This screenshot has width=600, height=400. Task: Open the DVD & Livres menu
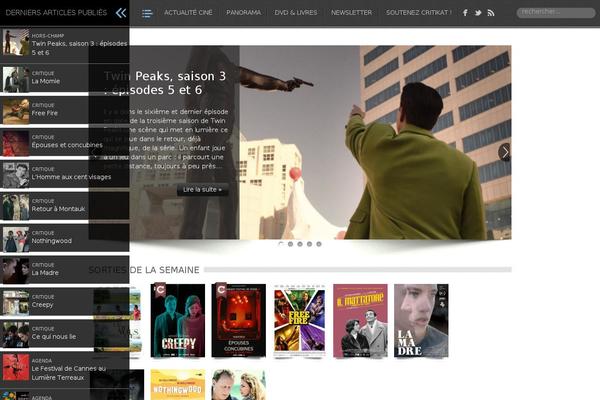point(296,13)
